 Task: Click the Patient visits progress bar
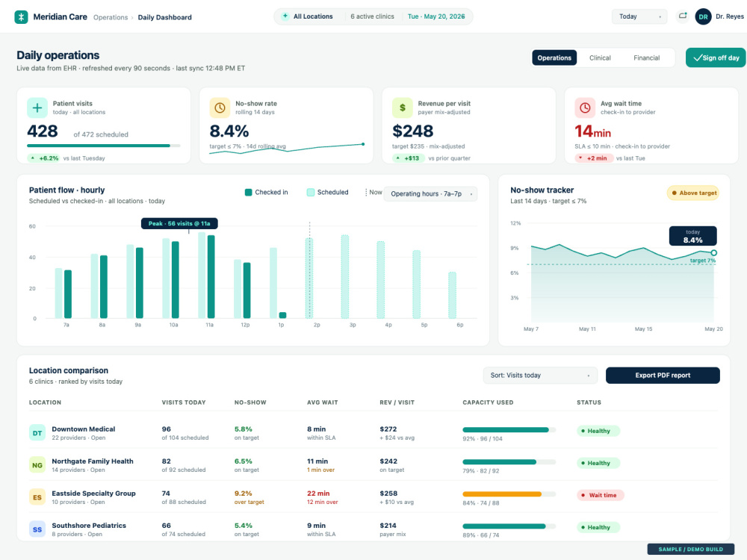click(104, 146)
